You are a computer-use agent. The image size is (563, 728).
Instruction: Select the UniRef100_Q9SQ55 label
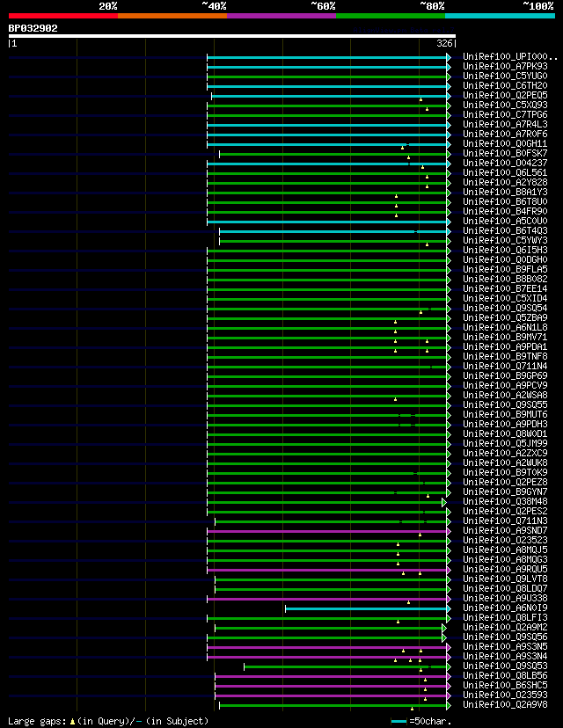tap(506, 404)
